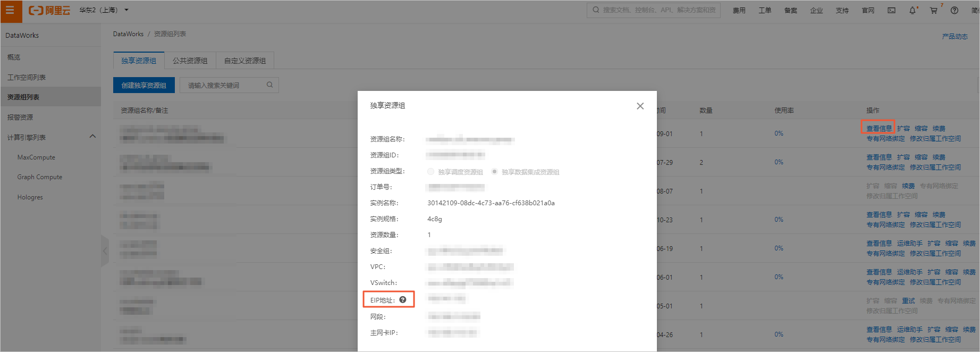Click the magnifier icon in the keyword search
Screen dimensions: 980x352
point(269,85)
